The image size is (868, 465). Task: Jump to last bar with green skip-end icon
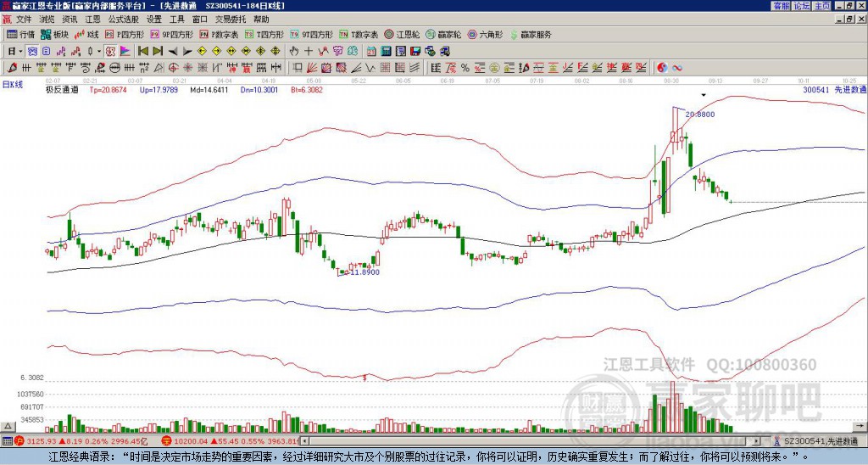(x=158, y=52)
